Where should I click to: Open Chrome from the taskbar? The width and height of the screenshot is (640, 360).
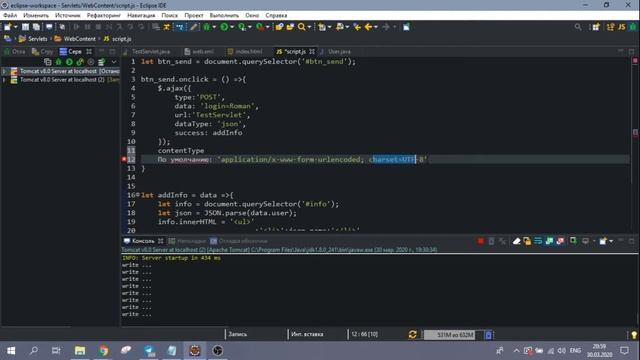point(103,350)
